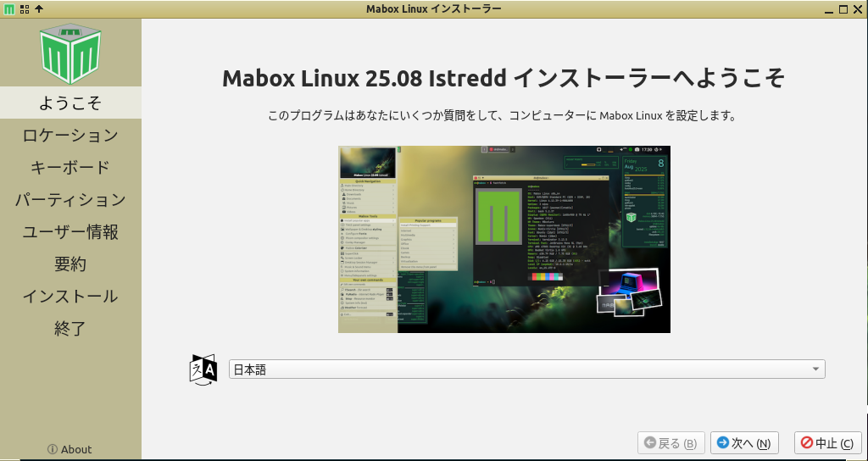Image resolution: width=868 pixels, height=461 pixels.
Task: Close the installer window
Action: point(858,8)
